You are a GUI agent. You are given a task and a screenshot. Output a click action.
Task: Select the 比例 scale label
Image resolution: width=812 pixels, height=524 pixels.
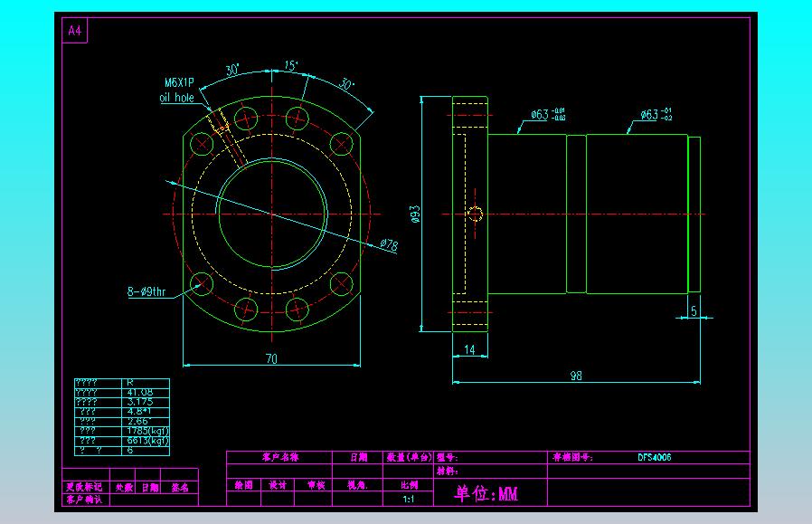[409, 485]
